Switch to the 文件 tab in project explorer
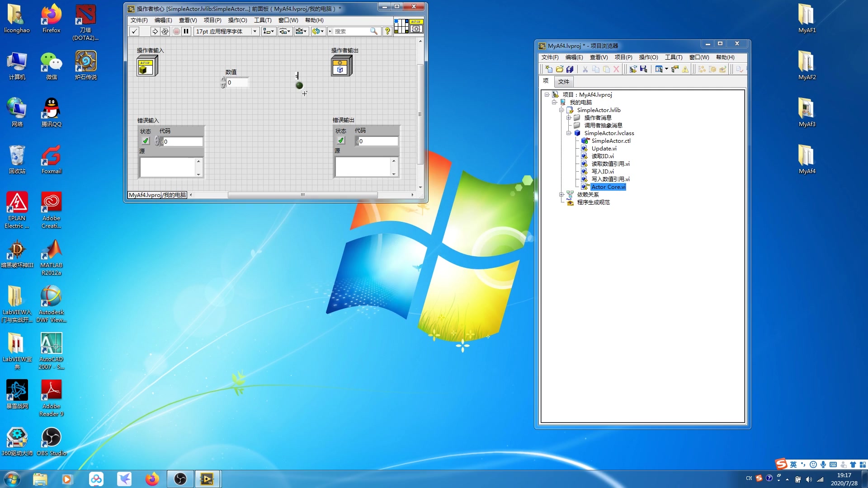The height and width of the screenshot is (488, 868). pos(563,81)
